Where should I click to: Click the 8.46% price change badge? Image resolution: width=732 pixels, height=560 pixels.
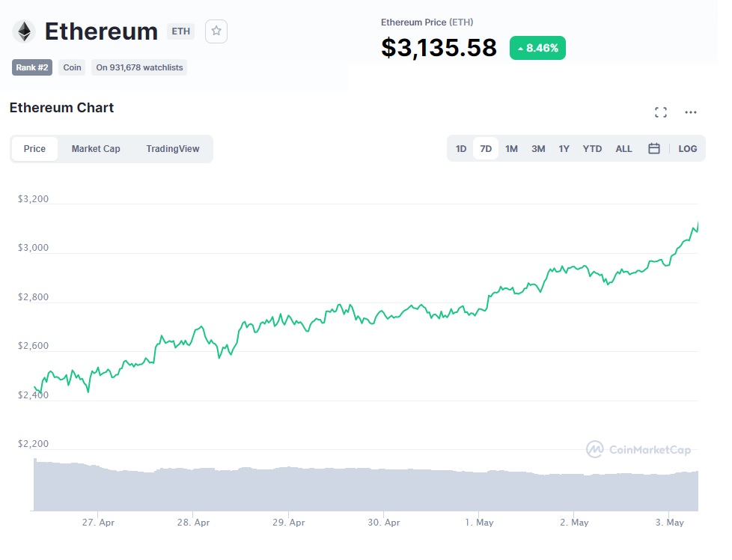click(x=537, y=48)
